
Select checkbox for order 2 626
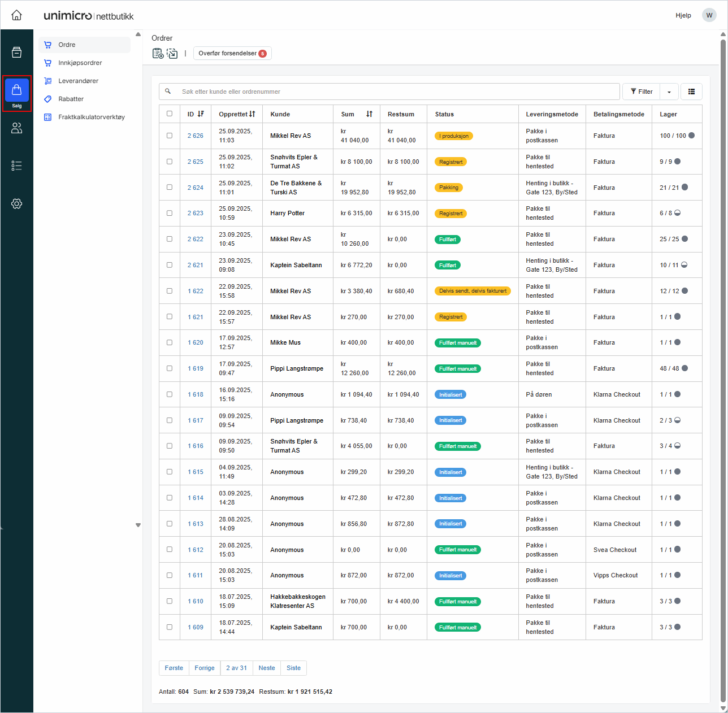170,136
